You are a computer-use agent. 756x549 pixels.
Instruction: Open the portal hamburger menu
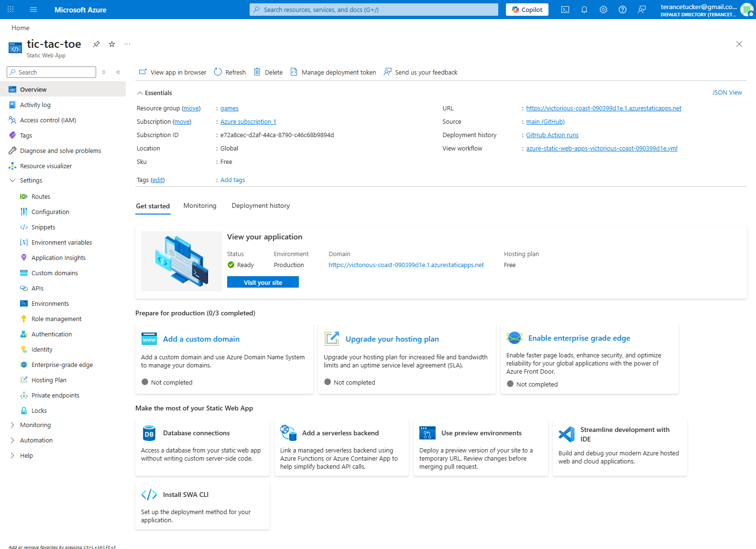tap(33, 10)
